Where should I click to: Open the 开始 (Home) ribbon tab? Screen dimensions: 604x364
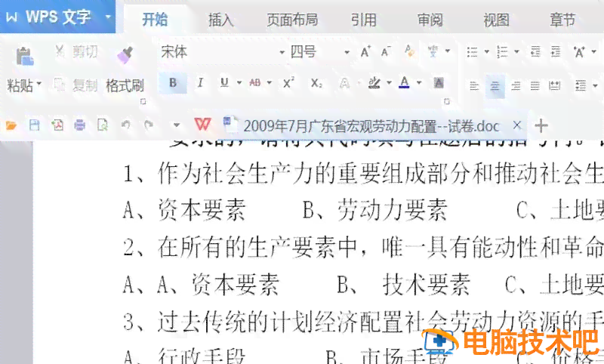coord(155,20)
